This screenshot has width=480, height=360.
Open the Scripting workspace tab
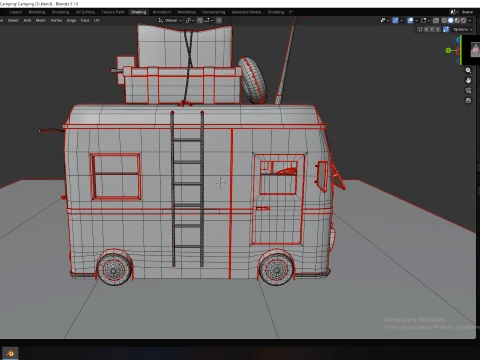(276, 12)
